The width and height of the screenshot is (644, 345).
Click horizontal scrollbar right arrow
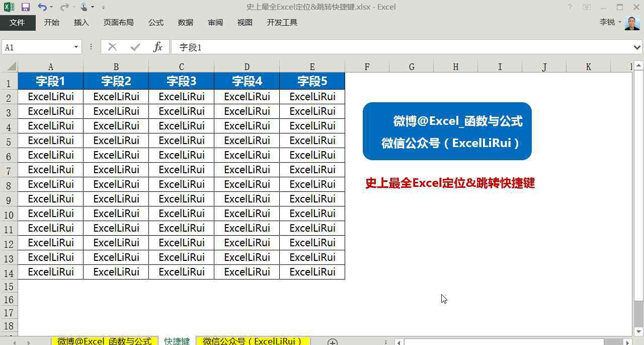tap(627, 342)
